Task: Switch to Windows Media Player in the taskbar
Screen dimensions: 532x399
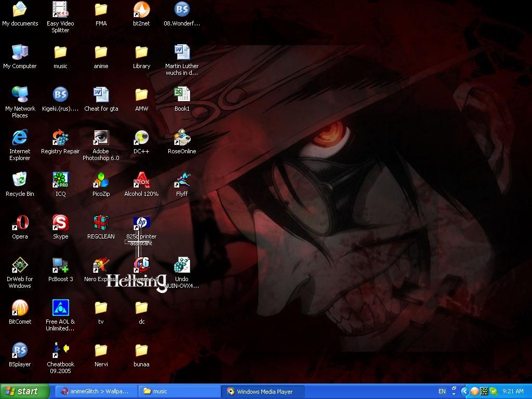Action: (x=263, y=391)
